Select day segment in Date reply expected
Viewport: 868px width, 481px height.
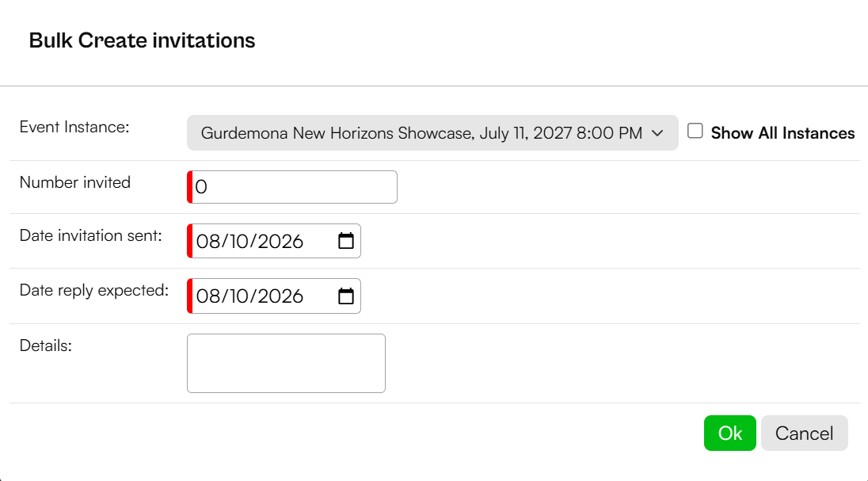pyautogui.click(x=238, y=296)
